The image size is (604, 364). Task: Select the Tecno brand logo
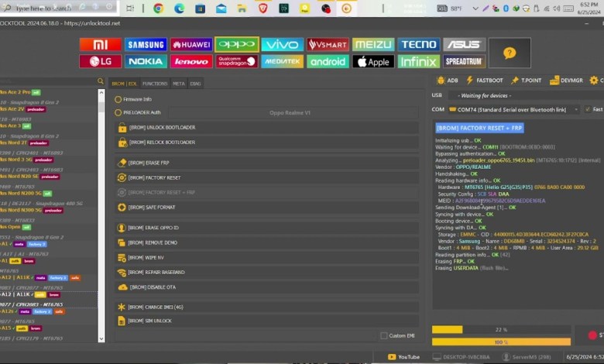[x=419, y=45]
